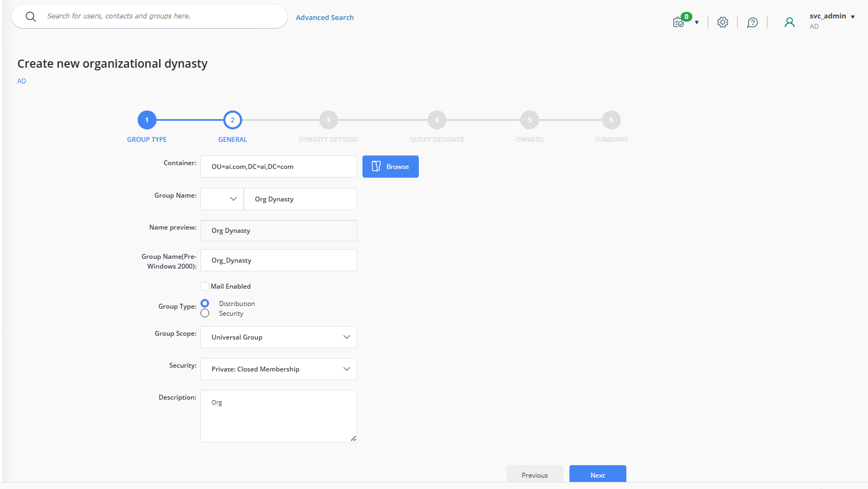Return to the General wizard step
The width and height of the screenshot is (868, 489).
[x=232, y=120]
